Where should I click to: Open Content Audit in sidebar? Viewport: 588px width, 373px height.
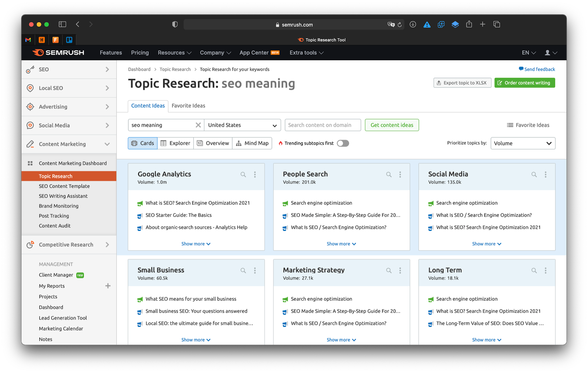[x=55, y=226]
